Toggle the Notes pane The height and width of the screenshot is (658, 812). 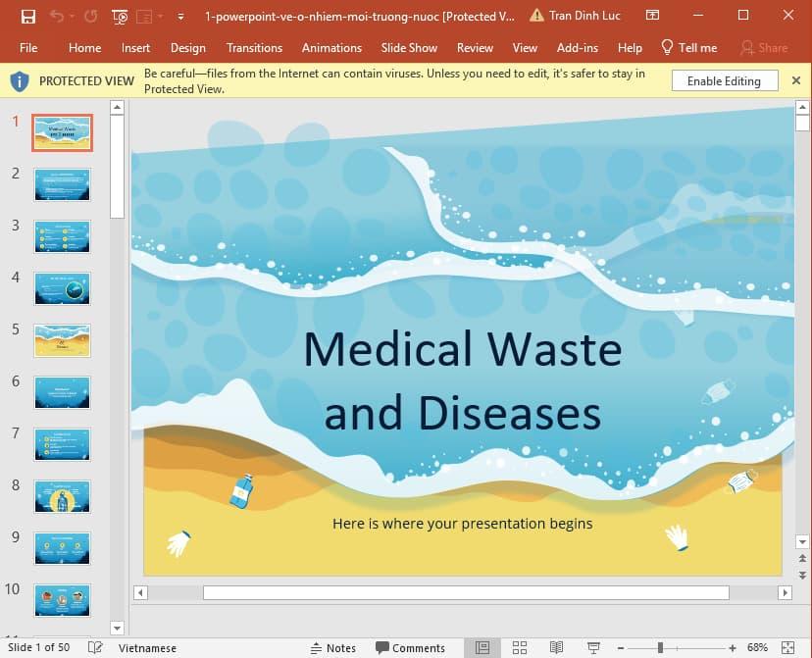click(333, 647)
